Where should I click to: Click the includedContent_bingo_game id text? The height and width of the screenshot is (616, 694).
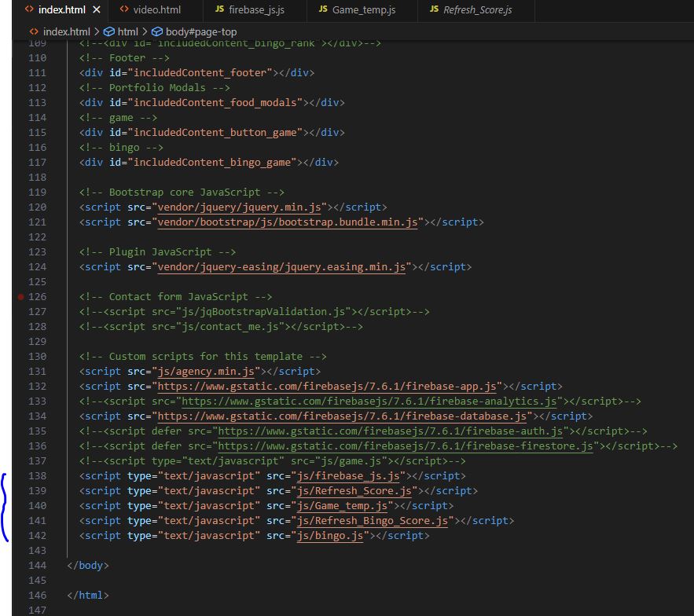point(212,163)
